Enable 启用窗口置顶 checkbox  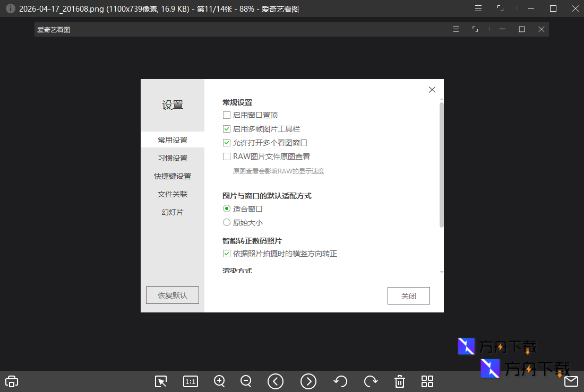pyautogui.click(x=227, y=115)
